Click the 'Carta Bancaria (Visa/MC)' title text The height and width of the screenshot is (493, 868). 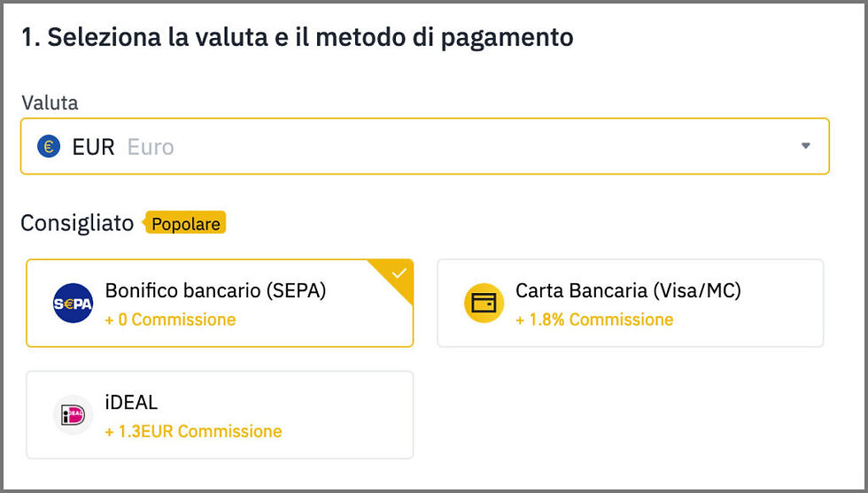pos(628,290)
